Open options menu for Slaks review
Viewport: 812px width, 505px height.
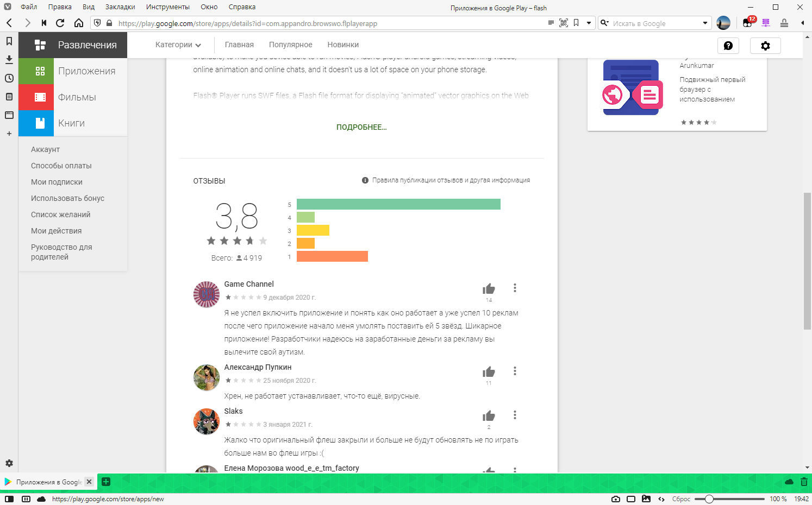tap(515, 415)
